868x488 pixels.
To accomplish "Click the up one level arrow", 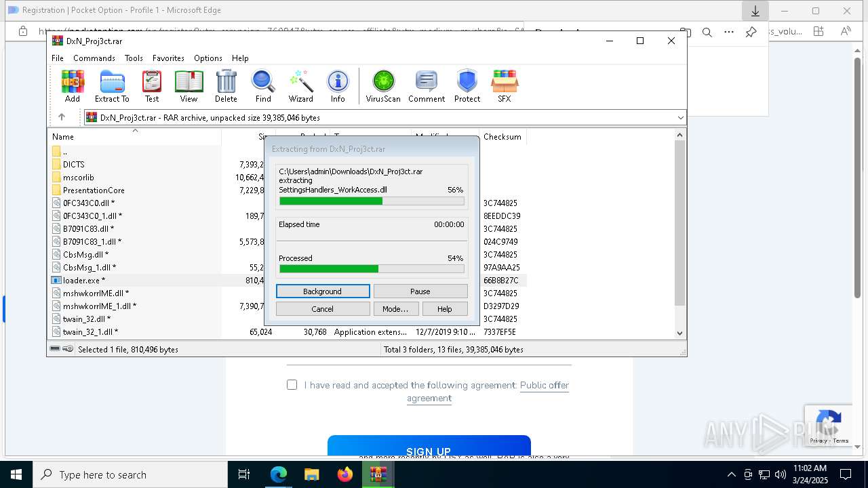I will (x=62, y=117).
